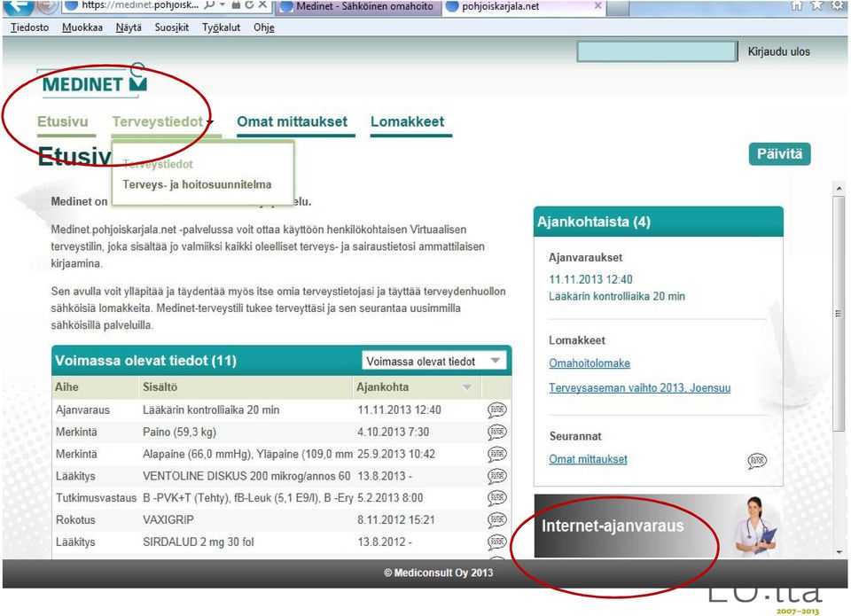This screenshot has height=616, width=851.
Task: Click browser favorites star icon
Action: coord(816,5)
